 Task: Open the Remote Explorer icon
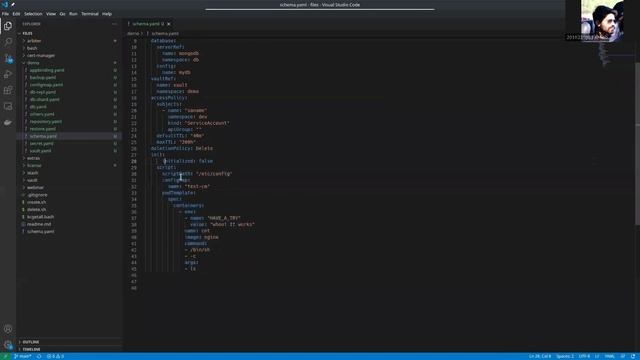(x=8, y=107)
